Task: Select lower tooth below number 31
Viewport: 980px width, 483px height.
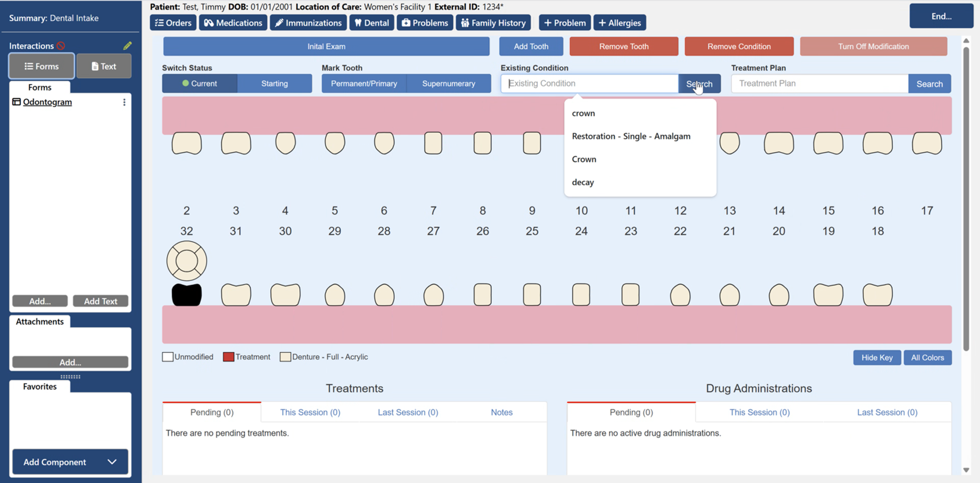Action: [x=236, y=295]
